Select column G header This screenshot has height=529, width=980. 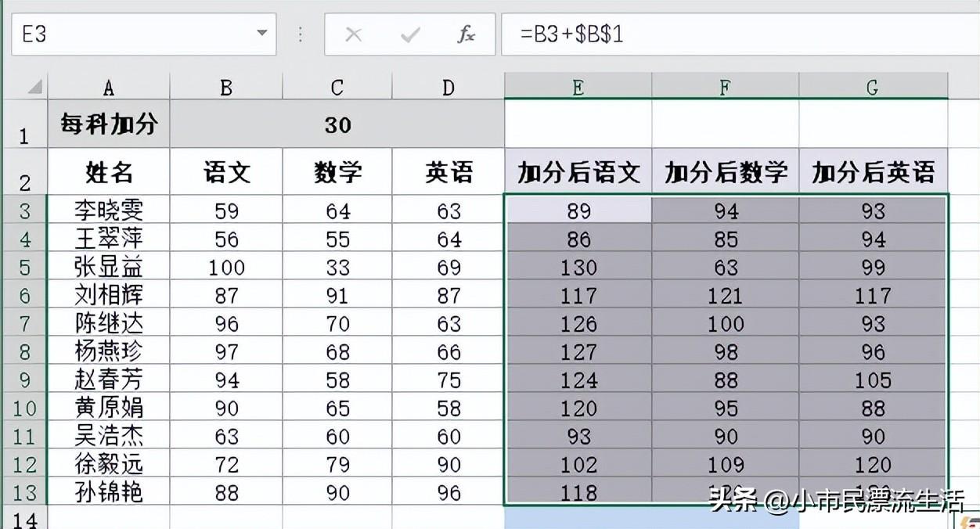coord(873,86)
